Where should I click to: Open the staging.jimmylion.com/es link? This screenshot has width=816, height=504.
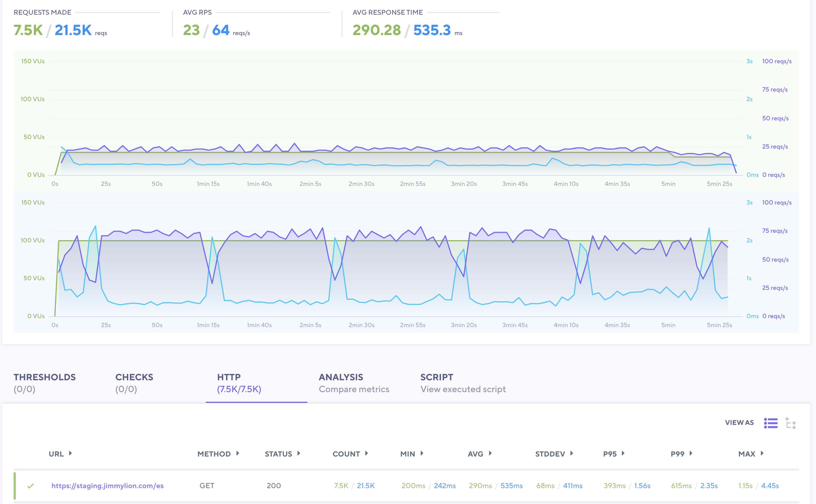[x=108, y=486]
